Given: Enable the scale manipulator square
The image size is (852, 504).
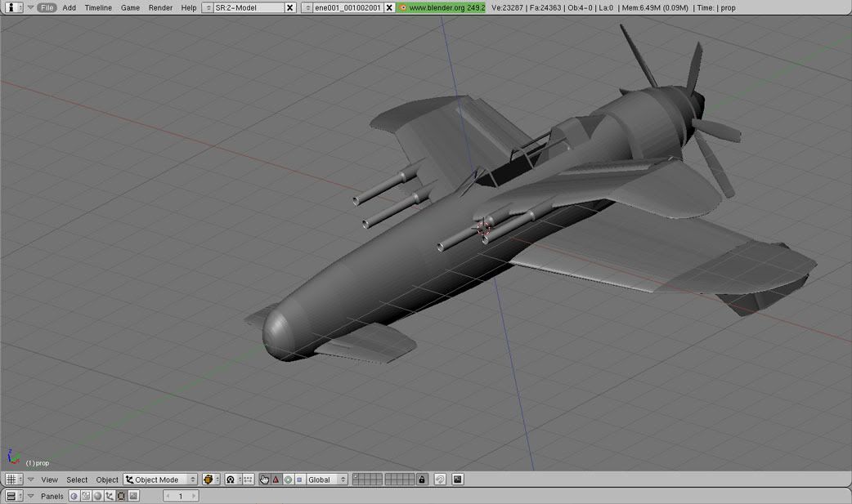Looking at the screenshot, I should (299, 479).
